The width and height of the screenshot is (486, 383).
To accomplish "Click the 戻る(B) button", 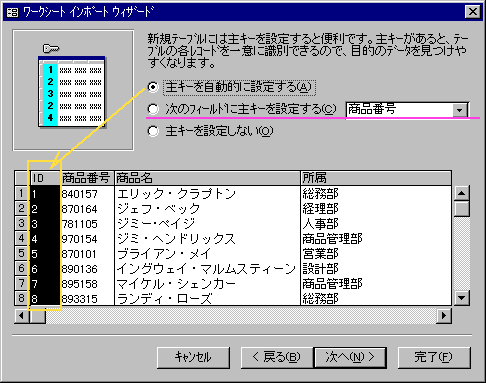I will (277, 358).
